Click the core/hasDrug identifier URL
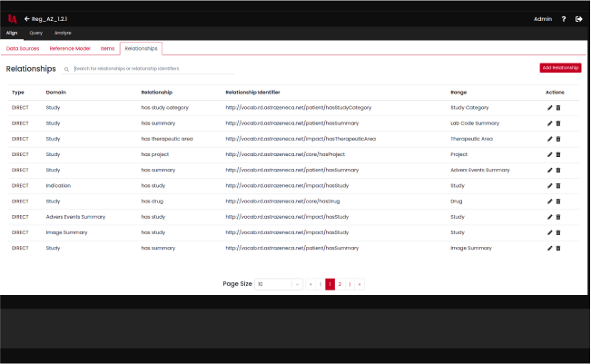 tap(282, 202)
